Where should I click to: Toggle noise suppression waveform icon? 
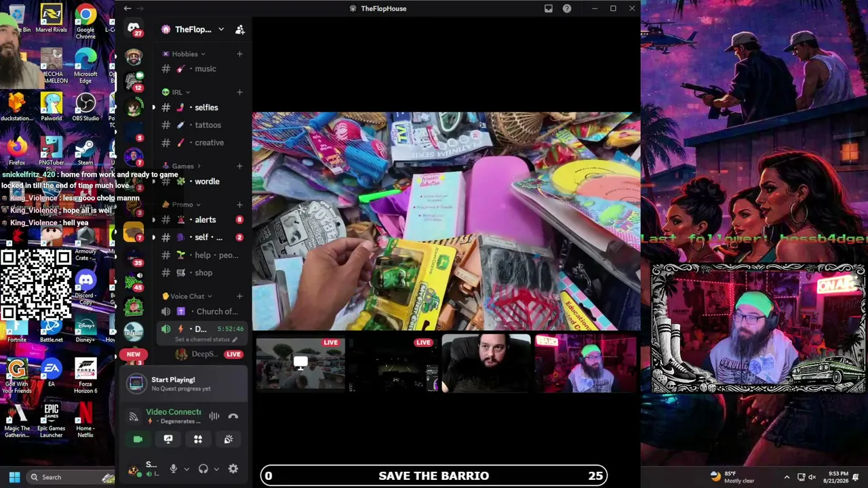(x=214, y=416)
